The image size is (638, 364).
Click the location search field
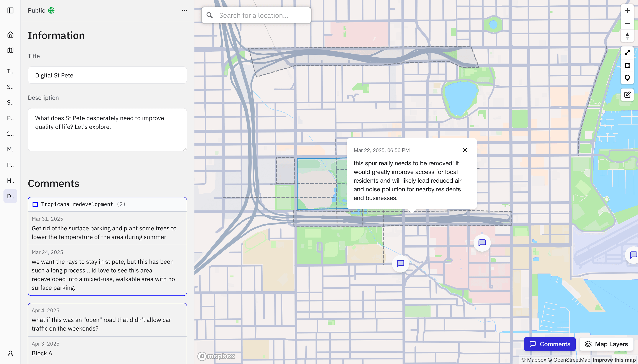[256, 15]
